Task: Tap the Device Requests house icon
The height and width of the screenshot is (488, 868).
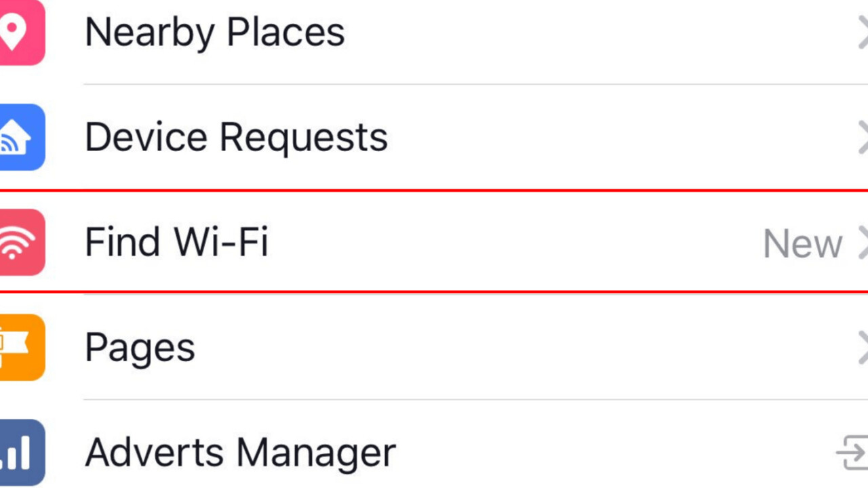Action: pyautogui.click(x=18, y=137)
